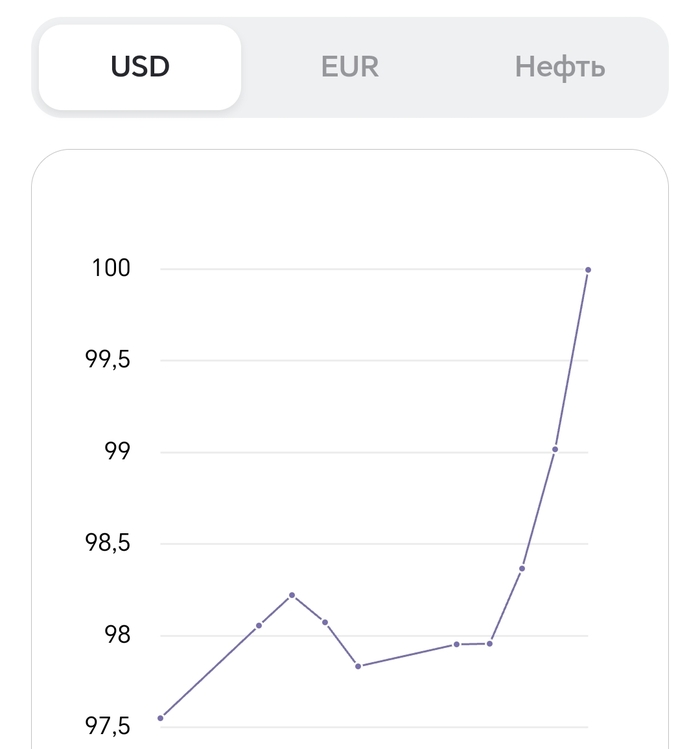The width and height of the screenshot is (700, 749).
Task: Click the steep line segment between 99 and 100 points
Action: point(572,360)
